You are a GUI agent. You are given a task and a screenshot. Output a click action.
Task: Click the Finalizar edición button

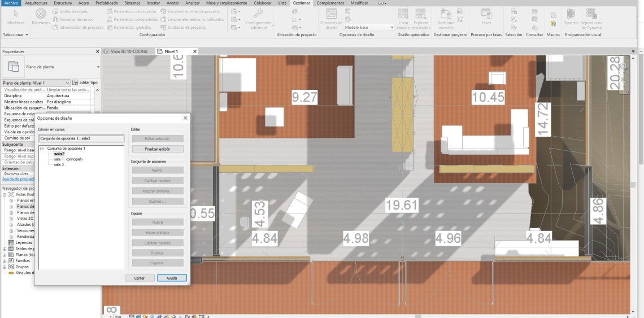point(158,149)
